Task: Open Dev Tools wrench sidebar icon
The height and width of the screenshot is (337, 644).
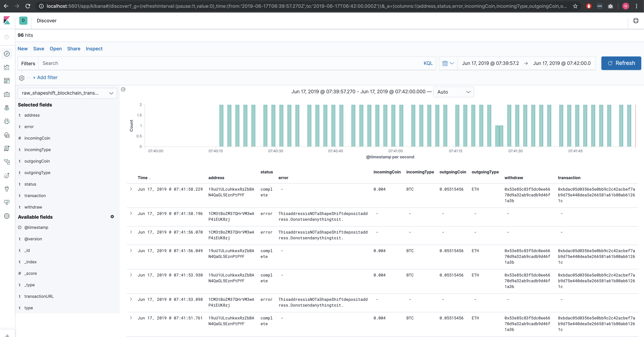Action: tap(7, 189)
